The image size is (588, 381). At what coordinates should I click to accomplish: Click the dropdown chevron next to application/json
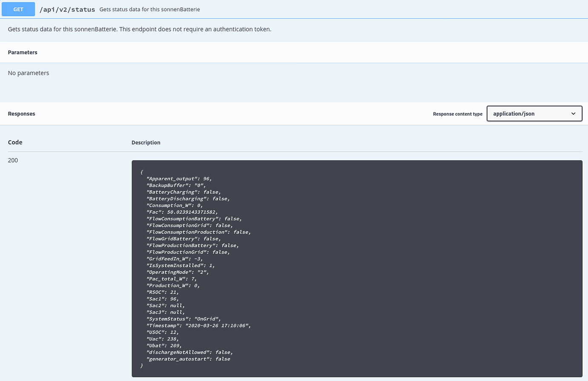573,113
